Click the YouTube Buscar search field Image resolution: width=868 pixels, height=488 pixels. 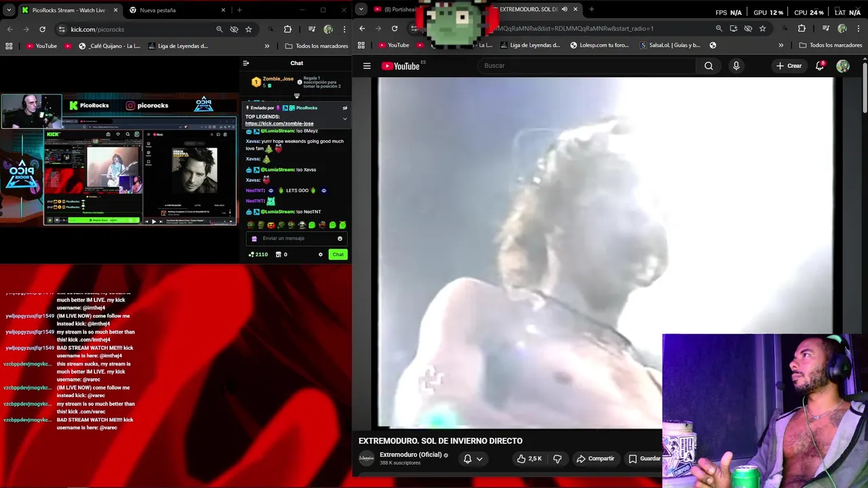point(587,66)
